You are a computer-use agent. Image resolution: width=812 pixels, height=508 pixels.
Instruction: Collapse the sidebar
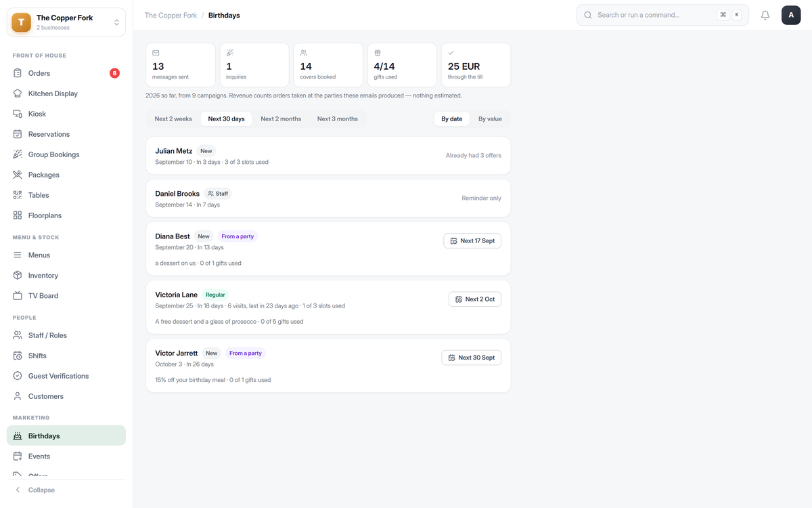(x=66, y=490)
